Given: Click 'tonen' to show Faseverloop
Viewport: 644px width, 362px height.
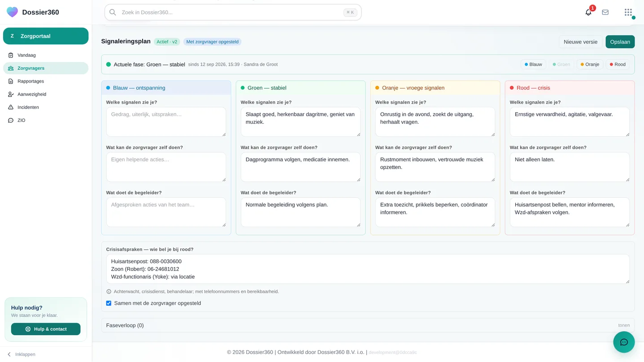Looking at the screenshot, I should click(624, 325).
